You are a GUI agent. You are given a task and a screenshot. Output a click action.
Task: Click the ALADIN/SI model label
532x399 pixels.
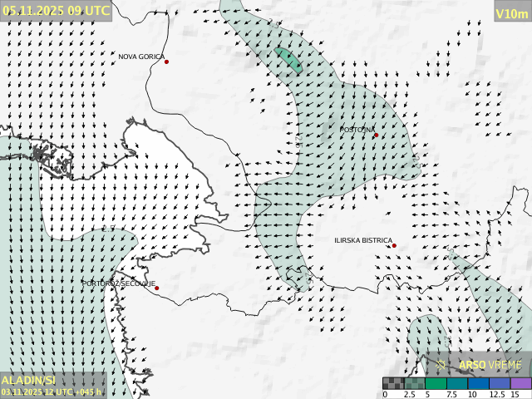point(28,380)
